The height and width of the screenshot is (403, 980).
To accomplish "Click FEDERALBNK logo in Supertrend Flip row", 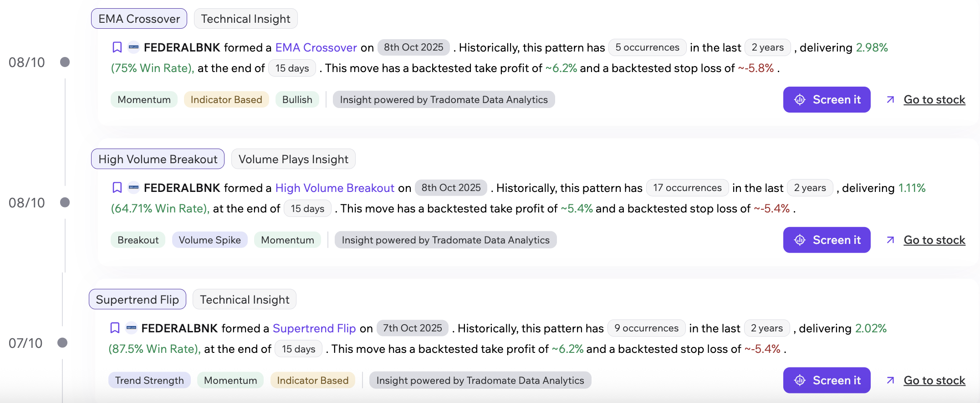I will coord(131,328).
